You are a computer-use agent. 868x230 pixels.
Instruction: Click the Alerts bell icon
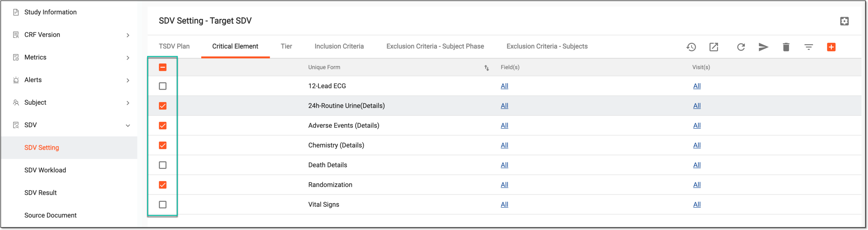pyautogui.click(x=16, y=80)
